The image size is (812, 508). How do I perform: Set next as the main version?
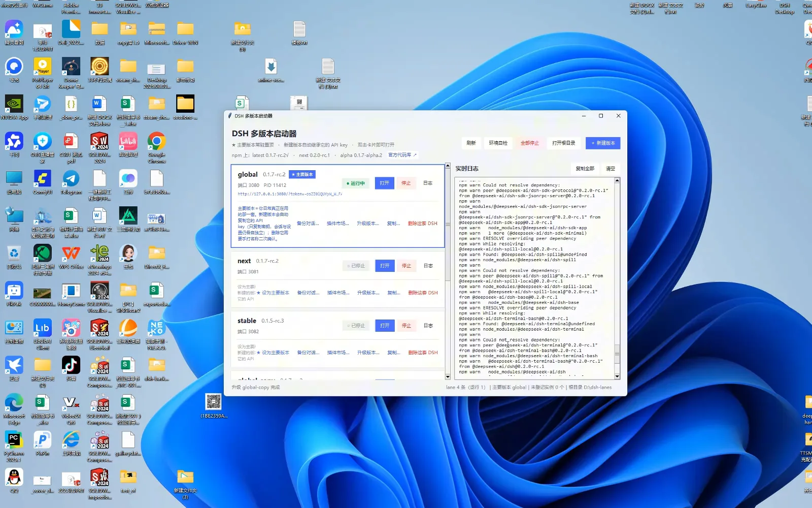[x=273, y=293]
